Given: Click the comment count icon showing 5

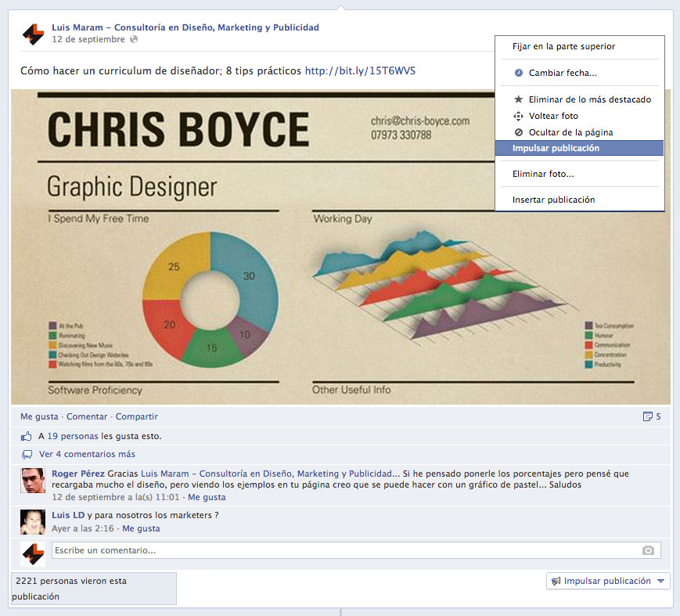Looking at the screenshot, I should pyautogui.click(x=647, y=416).
